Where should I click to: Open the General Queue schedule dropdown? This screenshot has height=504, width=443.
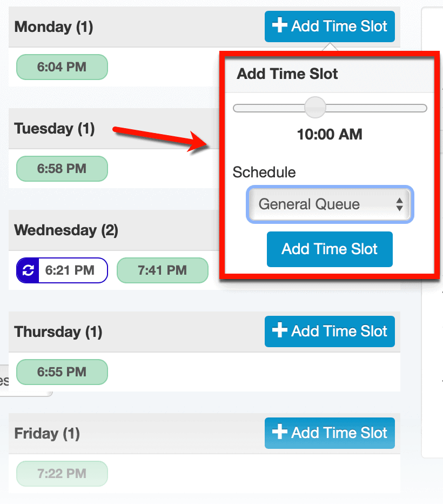pyautogui.click(x=330, y=204)
